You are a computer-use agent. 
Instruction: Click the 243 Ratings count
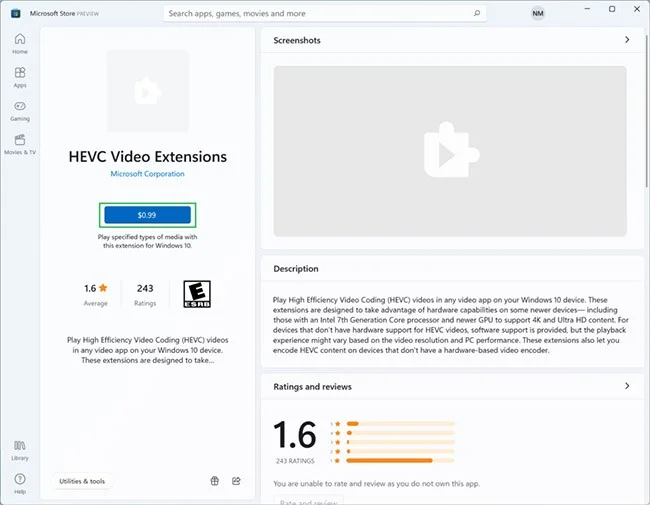click(x=145, y=294)
